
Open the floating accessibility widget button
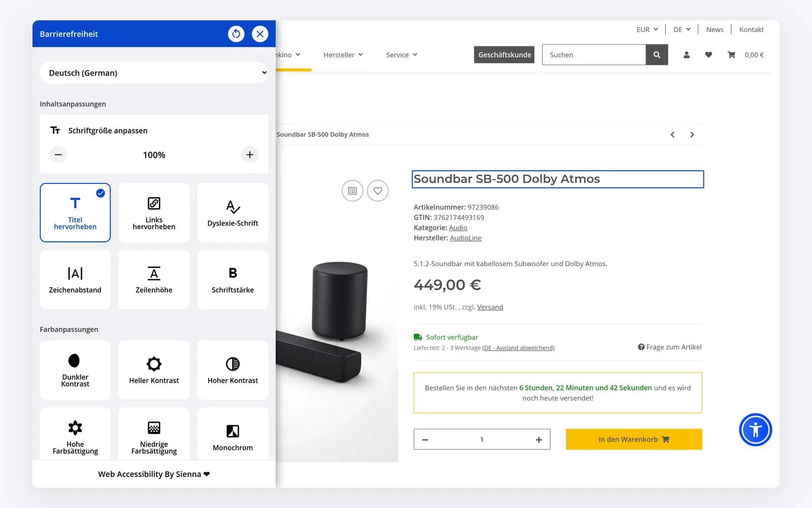(x=755, y=430)
